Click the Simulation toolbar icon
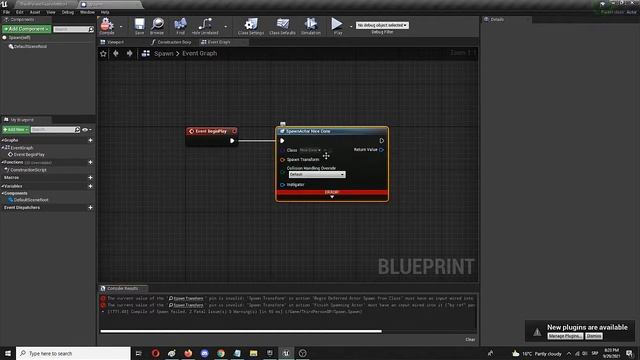This screenshot has width=640, height=360. pyautogui.click(x=311, y=24)
